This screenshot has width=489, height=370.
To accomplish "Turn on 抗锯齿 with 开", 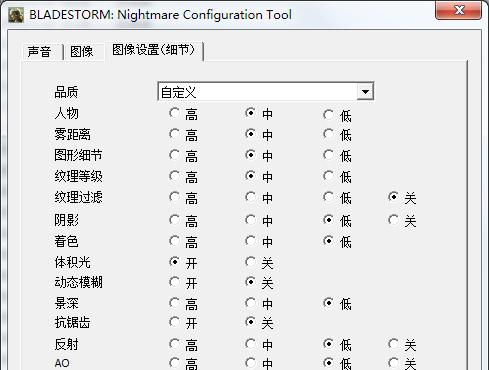I will 174,322.
